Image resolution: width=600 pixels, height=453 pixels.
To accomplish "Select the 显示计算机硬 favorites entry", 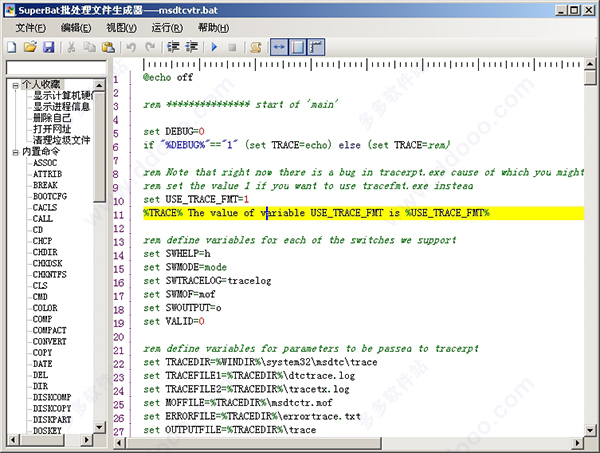I will [x=63, y=95].
